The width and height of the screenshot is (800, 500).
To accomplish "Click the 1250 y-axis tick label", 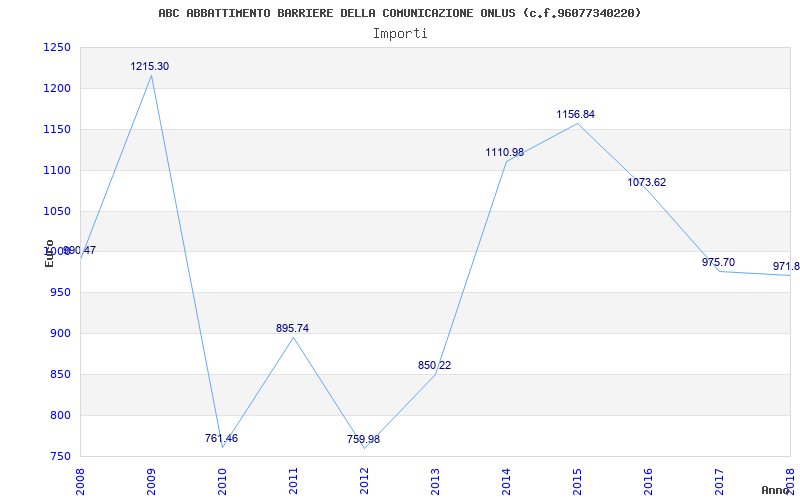I will click(57, 48).
